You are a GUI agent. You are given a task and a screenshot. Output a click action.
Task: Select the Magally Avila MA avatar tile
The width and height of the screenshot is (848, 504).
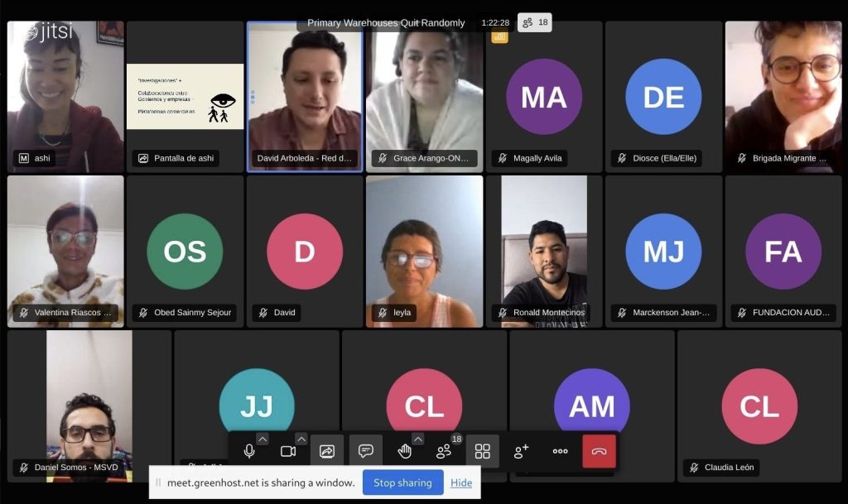point(544,96)
